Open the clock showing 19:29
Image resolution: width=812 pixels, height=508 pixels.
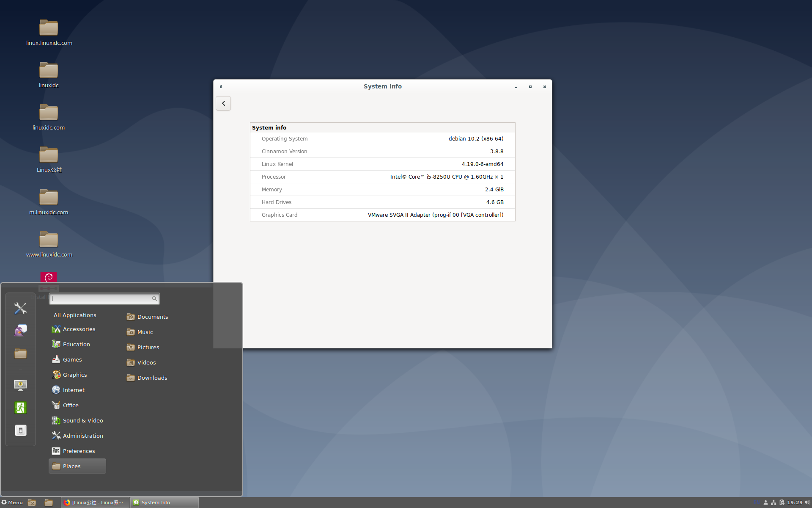795,503
